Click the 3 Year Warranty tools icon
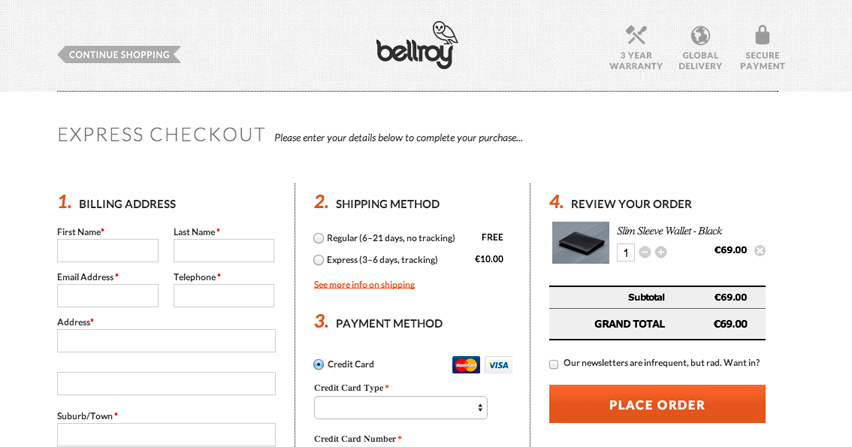 pos(636,35)
